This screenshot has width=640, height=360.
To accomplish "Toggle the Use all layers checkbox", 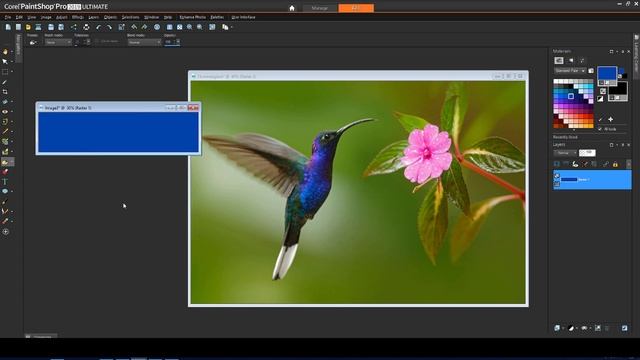I will click(97, 41).
